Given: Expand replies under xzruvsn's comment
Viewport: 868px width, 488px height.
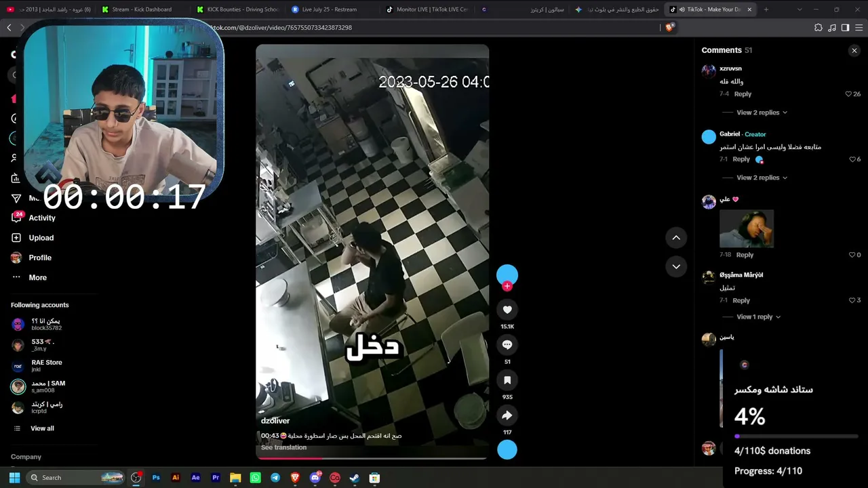Looking at the screenshot, I should click(762, 113).
